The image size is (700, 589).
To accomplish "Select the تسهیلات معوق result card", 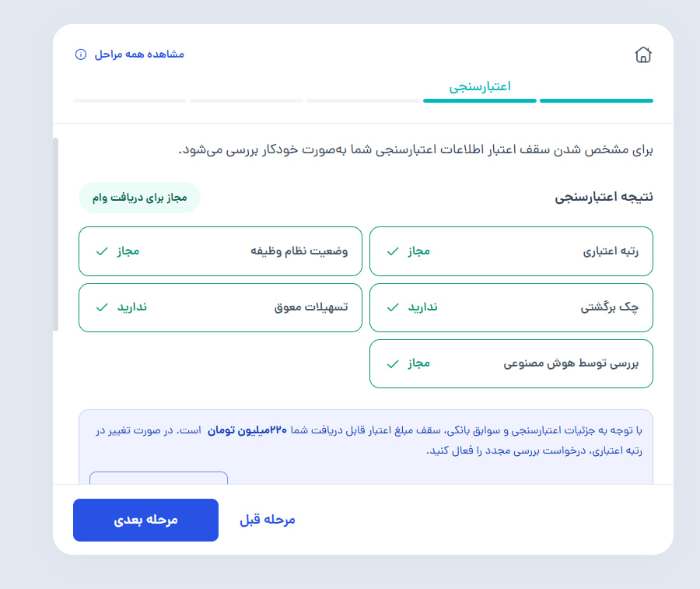I will click(220, 307).
